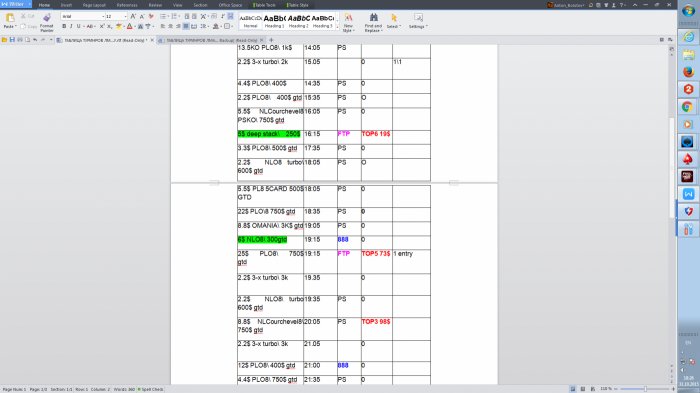Open the Settings dropdown in ribbon
Image resolution: width=700 pixels, height=393 pixels.
click(x=418, y=21)
